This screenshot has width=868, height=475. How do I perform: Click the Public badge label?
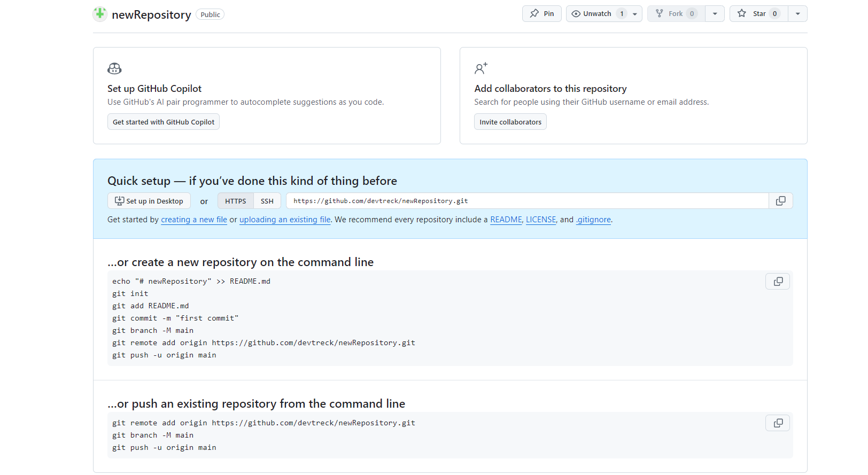(210, 14)
